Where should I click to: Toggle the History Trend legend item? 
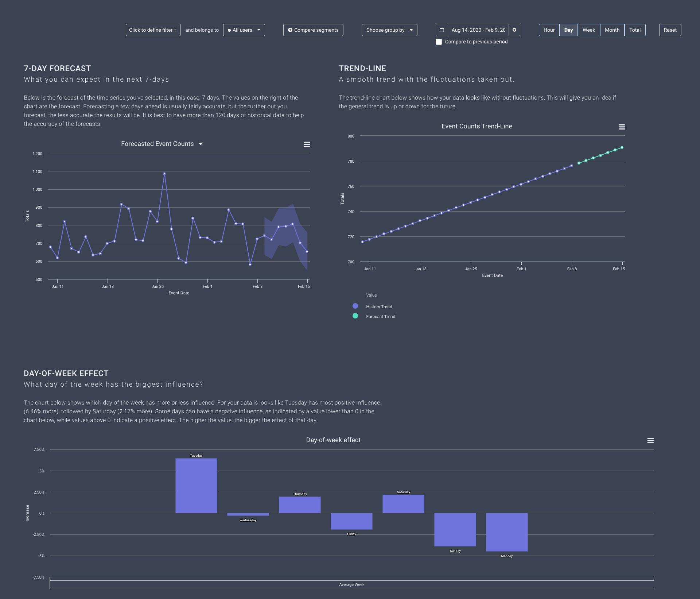click(379, 307)
